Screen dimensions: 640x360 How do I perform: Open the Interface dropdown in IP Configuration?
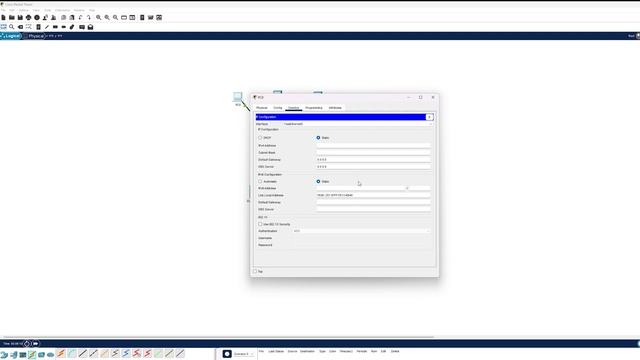tap(357, 124)
